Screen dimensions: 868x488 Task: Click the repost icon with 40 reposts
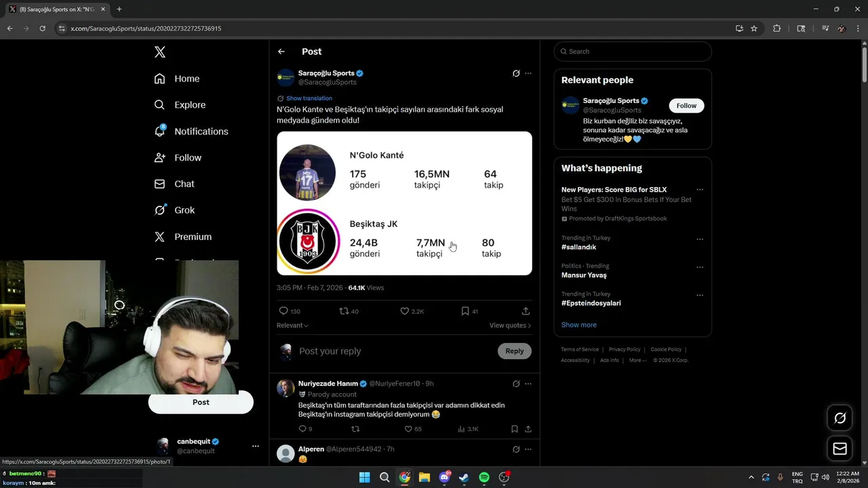click(x=344, y=311)
